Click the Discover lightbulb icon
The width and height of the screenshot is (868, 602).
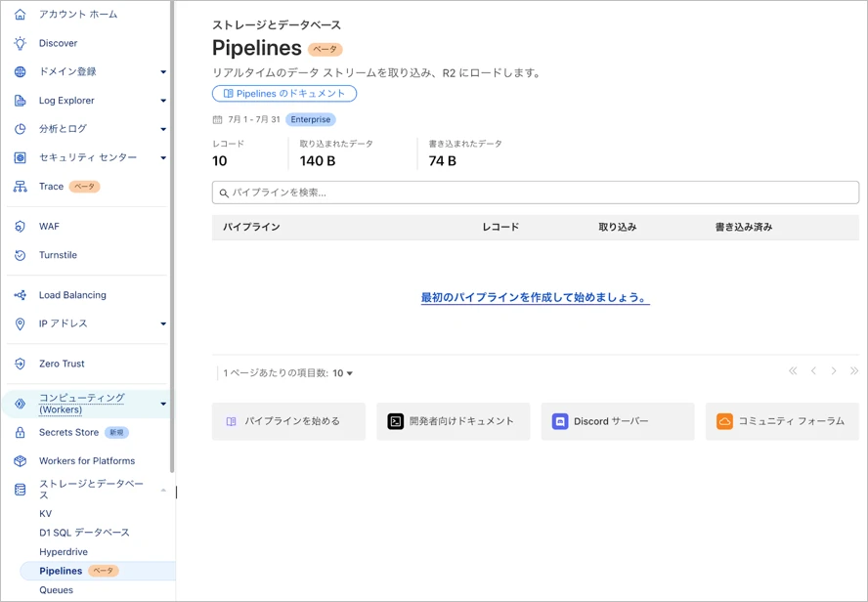[20, 43]
